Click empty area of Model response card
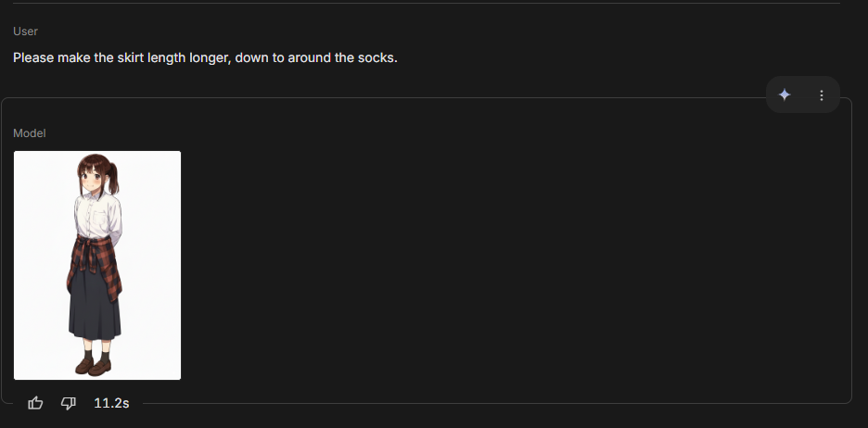This screenshot has height=428, width=868. 510,259
